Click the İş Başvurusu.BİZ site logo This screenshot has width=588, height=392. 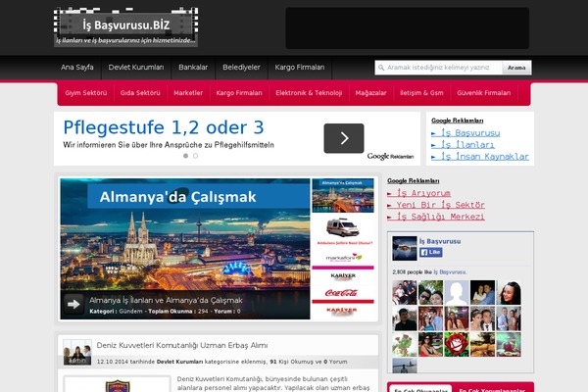(125, 27)
